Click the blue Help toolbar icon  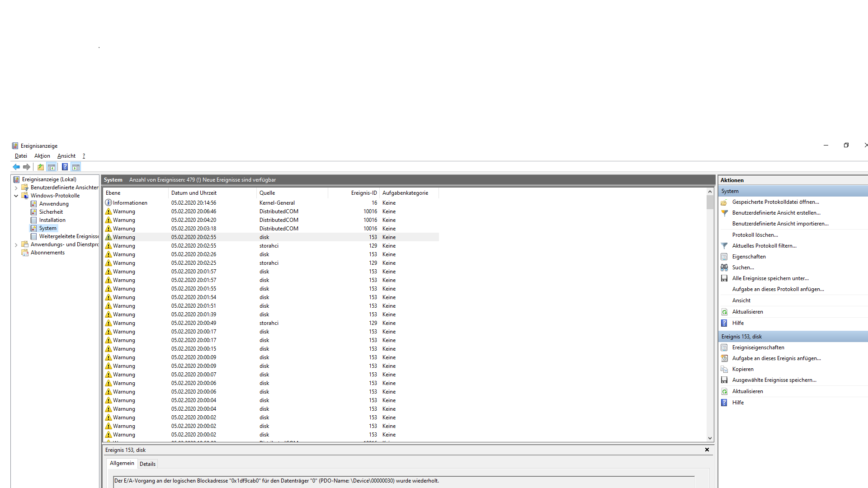65,167
